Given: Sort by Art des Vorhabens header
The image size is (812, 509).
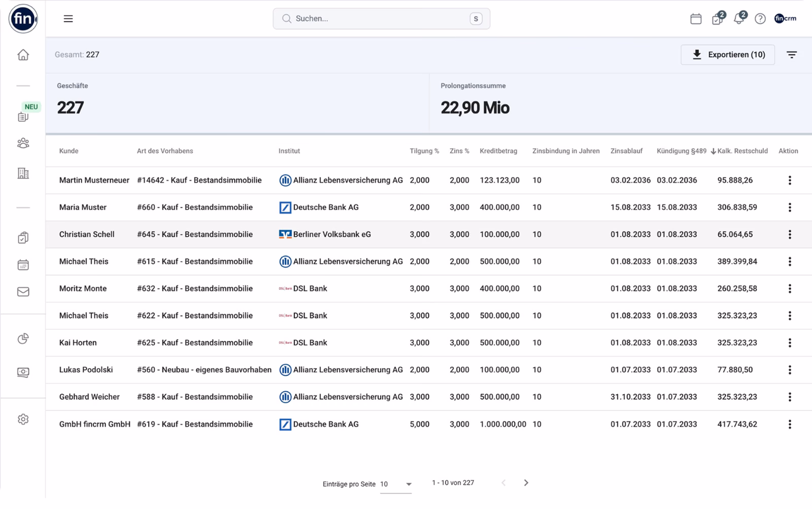Looking at the screenshot, I should pyautogui.click(x=165, y=151).
